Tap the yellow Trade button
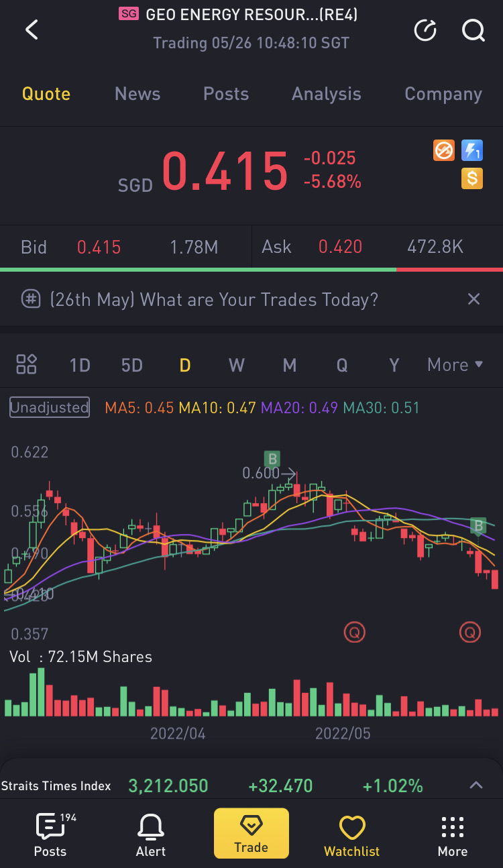Image resolution: width=503 pixels, height=868 pixels. 251,833
